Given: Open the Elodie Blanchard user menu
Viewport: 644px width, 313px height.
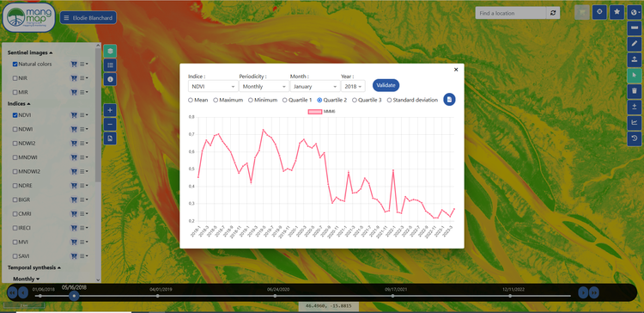Looking at the screenshot, I should pyautogui.click(x=88, y=18).
